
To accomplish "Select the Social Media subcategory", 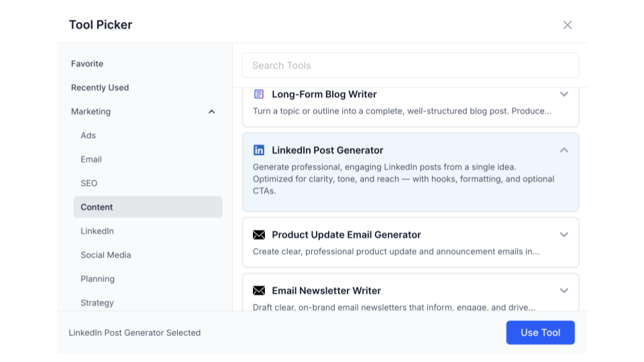I will click(106, 255).
